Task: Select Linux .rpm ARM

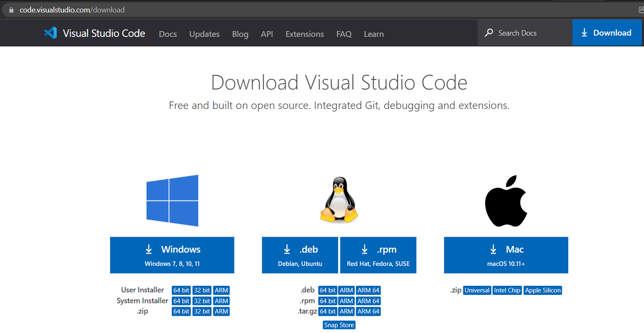Action: 347,301
